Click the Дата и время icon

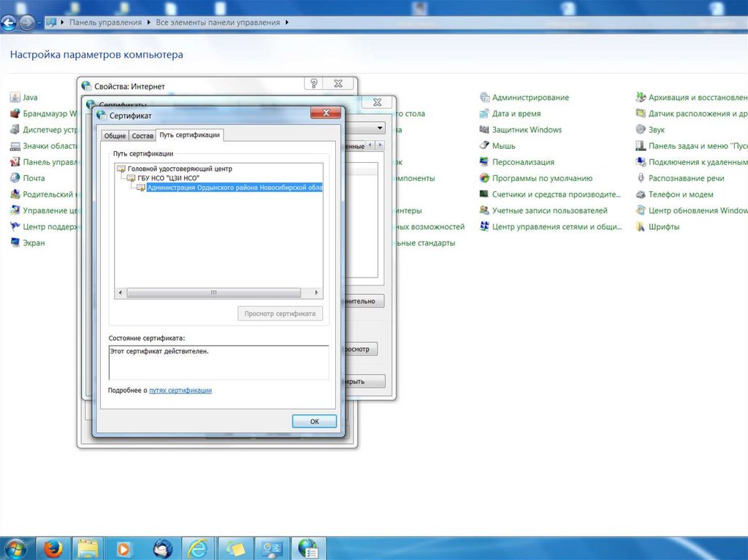pos(484,114)
